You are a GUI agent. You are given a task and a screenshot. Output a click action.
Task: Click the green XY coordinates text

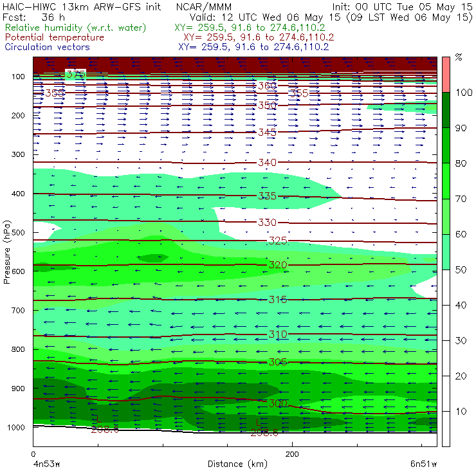tap(250, 28)
